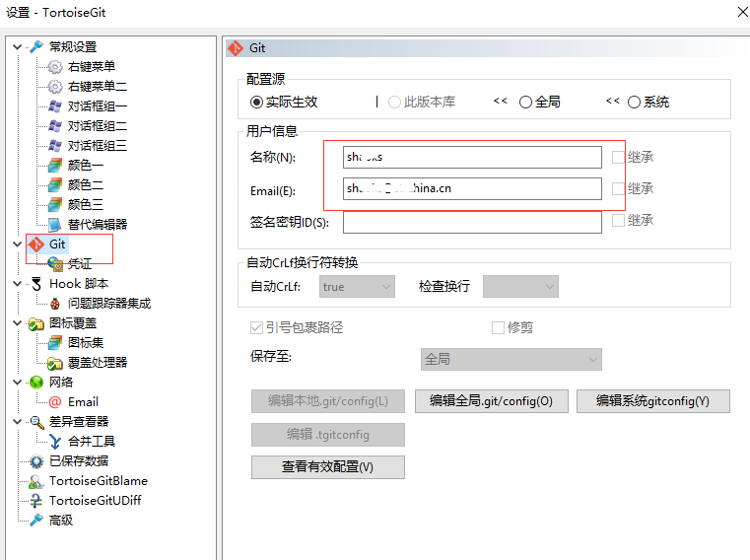Open 对话框组二 settings page
This screenshot has height=560, width=750.
coord(98,126)
